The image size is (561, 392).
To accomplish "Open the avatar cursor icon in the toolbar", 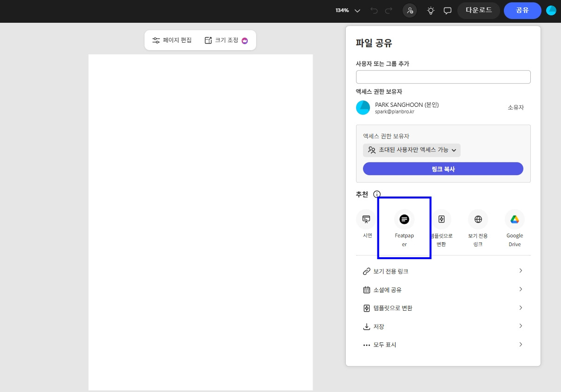I will (x=409, y=10).
